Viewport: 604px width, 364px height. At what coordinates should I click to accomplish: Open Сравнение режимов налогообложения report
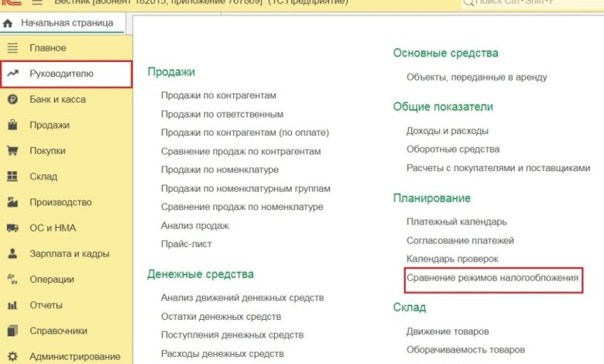(x=492, y=278)
